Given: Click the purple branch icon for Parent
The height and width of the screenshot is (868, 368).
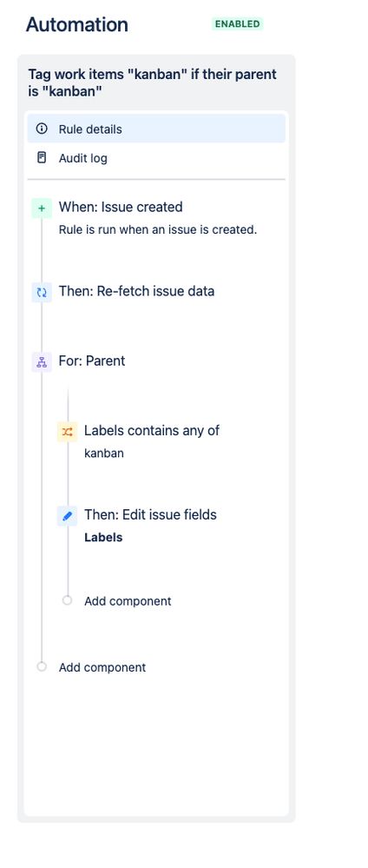Looking at the screenshot, I should pos(42,362).
